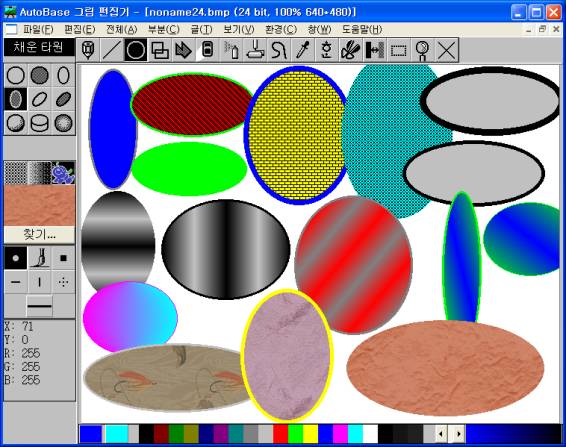Choose the eyedropper color picker tool
Viewport: 566px width, 447px height.
(302, 50)
